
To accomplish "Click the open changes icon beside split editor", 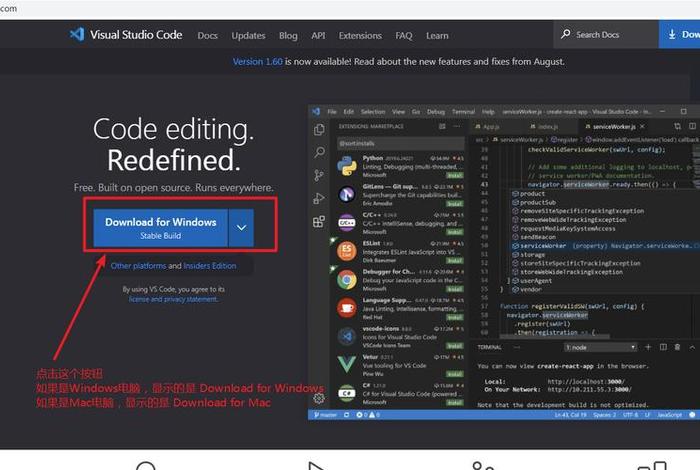I will (677, 126).
